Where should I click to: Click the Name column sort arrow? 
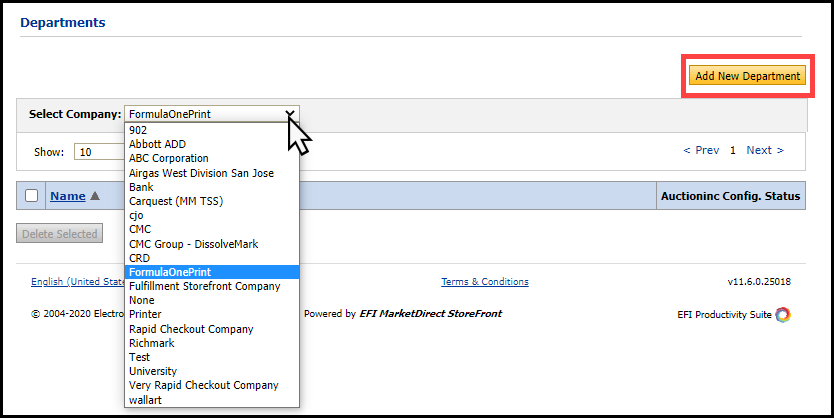click(95, 196)
